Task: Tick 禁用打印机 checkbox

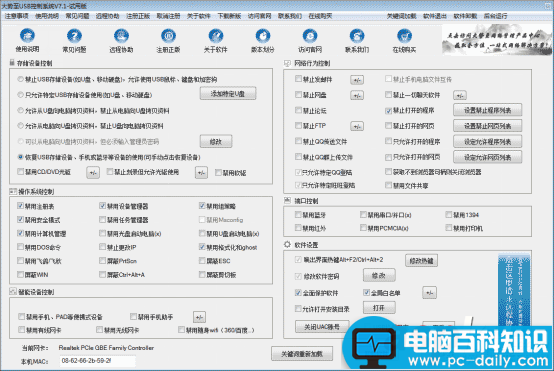Action: (x=449, y=228)
